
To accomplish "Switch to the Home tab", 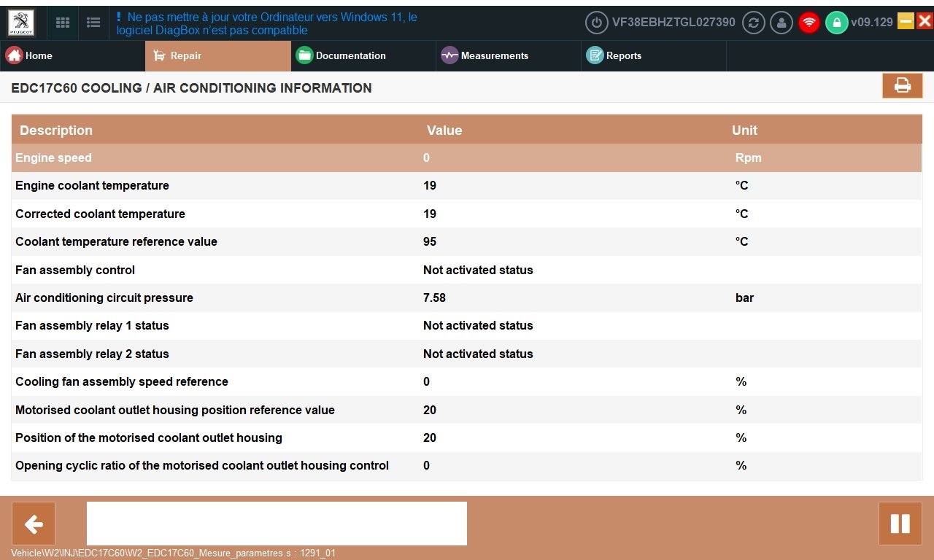I will [73, 55].
